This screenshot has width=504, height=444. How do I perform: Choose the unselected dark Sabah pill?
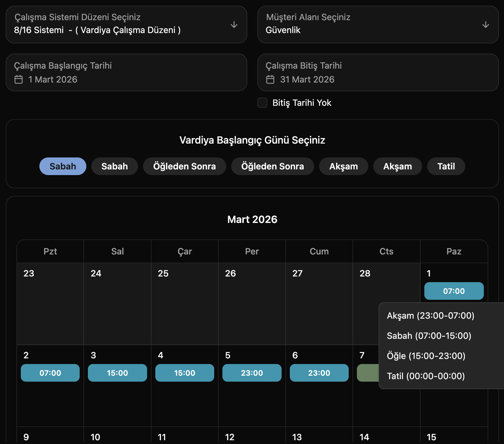tap(115, 166)
